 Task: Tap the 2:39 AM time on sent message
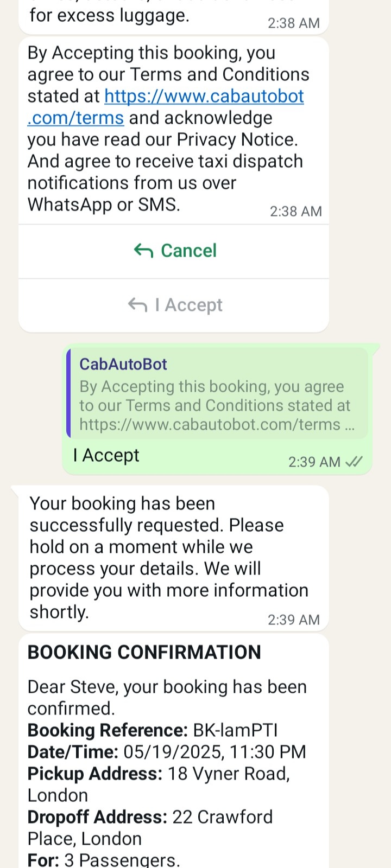coord(314,462)
